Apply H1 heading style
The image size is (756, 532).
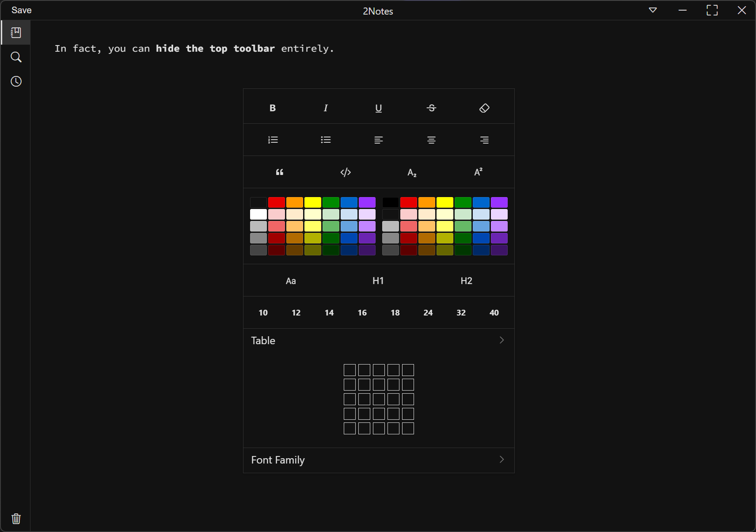click(x=378, y=281)
